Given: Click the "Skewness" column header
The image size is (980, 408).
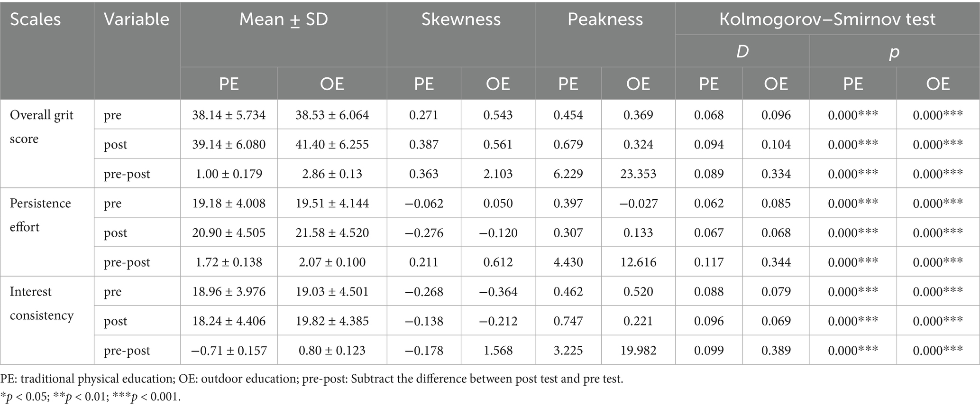Looking at the screenshot, I should click(461, 19).
